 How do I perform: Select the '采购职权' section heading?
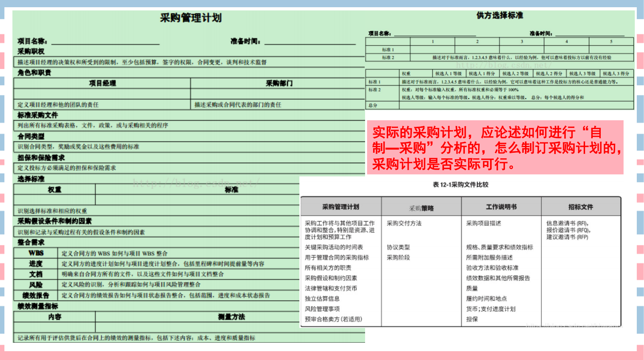pos(31,51)
